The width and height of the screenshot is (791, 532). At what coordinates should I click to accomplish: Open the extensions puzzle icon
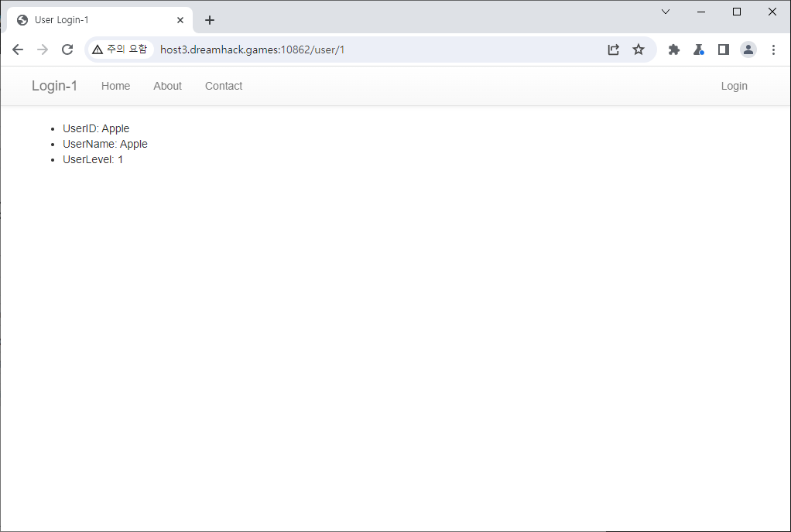(674, 49)
